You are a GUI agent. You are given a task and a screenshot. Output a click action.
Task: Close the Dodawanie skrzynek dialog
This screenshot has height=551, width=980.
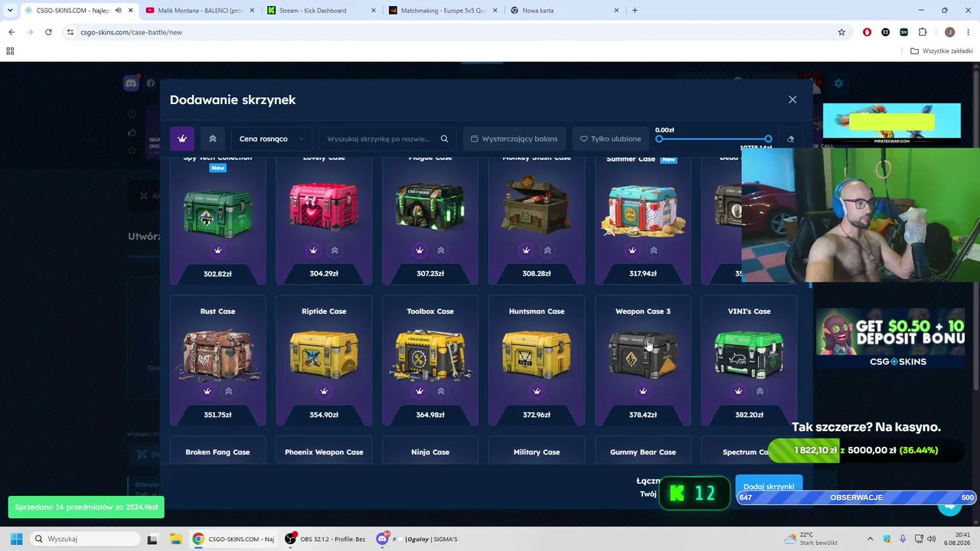tap(792, 99)
